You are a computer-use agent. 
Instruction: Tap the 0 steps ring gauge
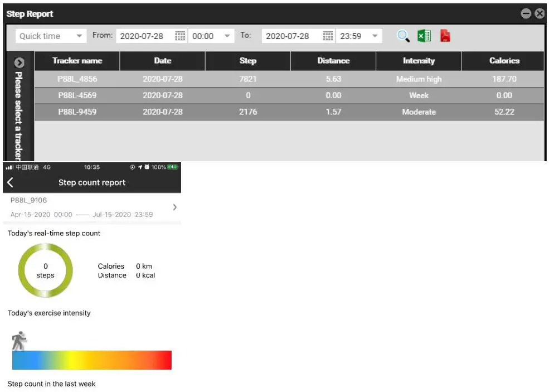(46, 270)
